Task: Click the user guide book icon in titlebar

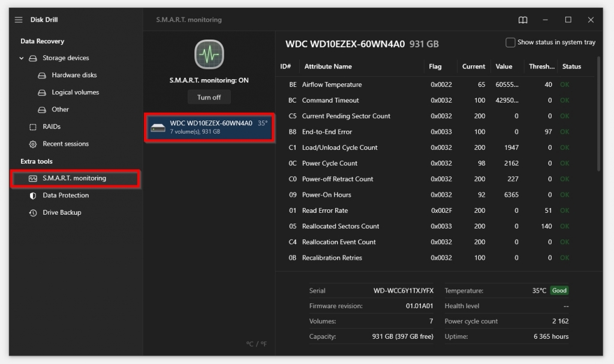Action: point(522,19)
